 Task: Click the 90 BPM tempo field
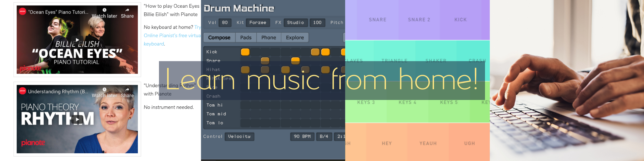[302, 137]
